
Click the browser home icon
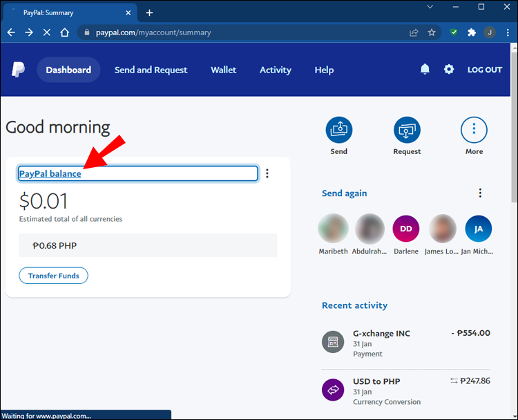[65, 32]
